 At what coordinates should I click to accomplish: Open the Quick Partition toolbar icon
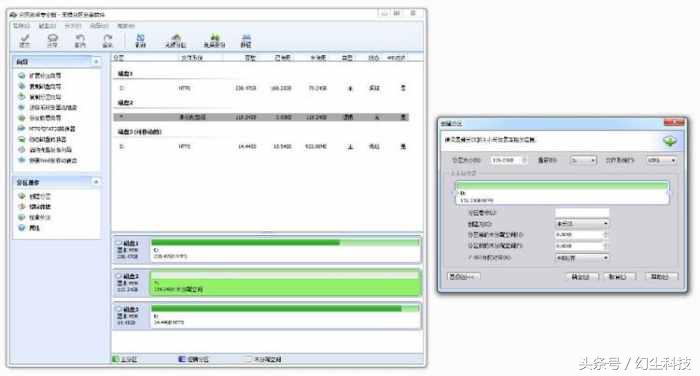point(175,41)
